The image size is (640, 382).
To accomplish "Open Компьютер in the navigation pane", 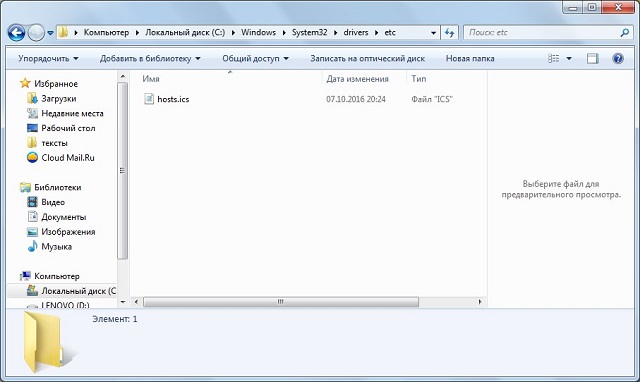I will (x=57, y=276).
